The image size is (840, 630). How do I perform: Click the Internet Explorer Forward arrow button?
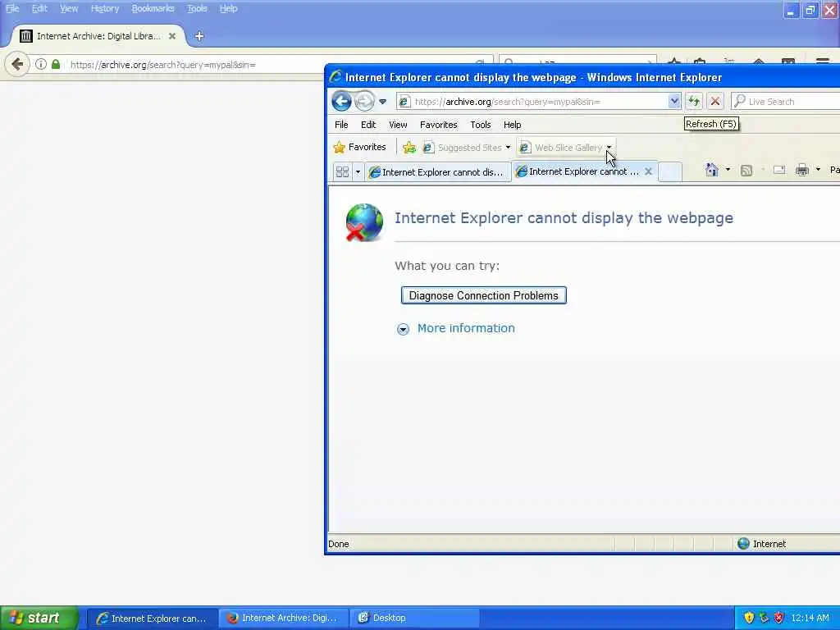[365, 101]
